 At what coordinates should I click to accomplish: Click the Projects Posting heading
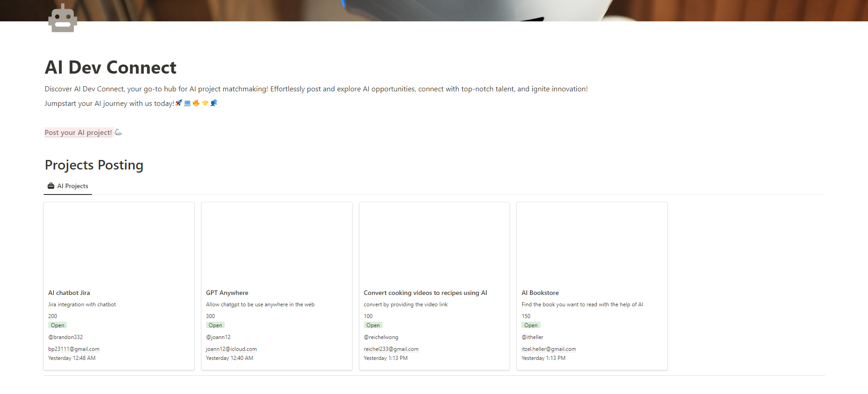94,165
